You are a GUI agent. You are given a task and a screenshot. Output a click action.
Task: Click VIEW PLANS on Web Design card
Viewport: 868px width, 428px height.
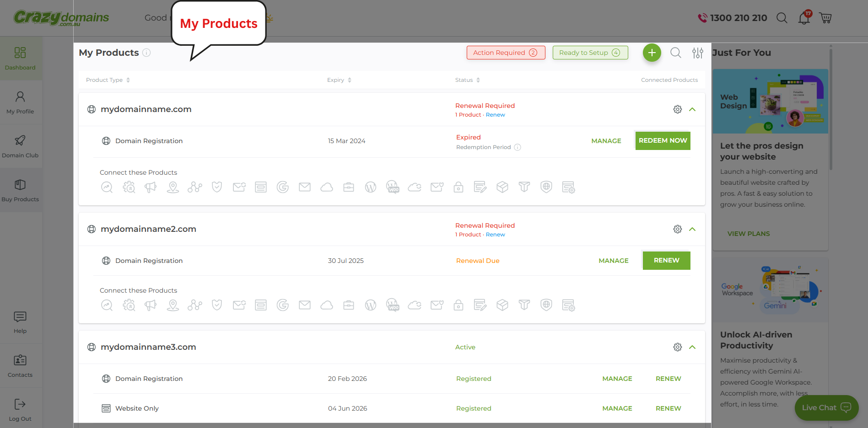coord(749,234)
